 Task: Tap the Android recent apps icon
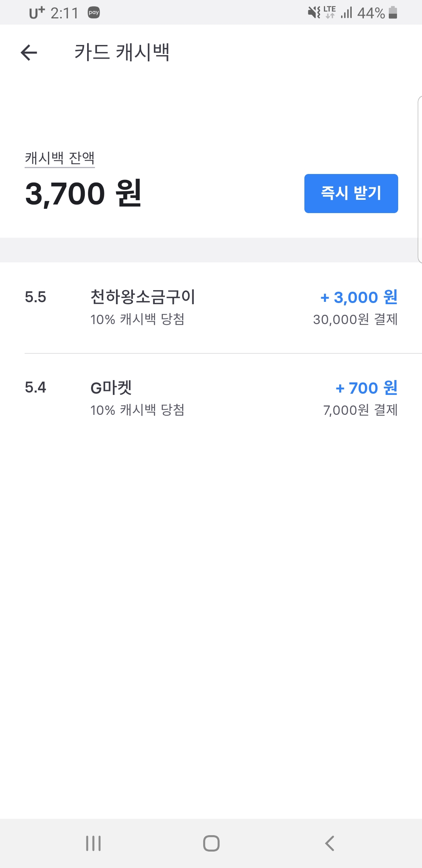click(93, 843)
